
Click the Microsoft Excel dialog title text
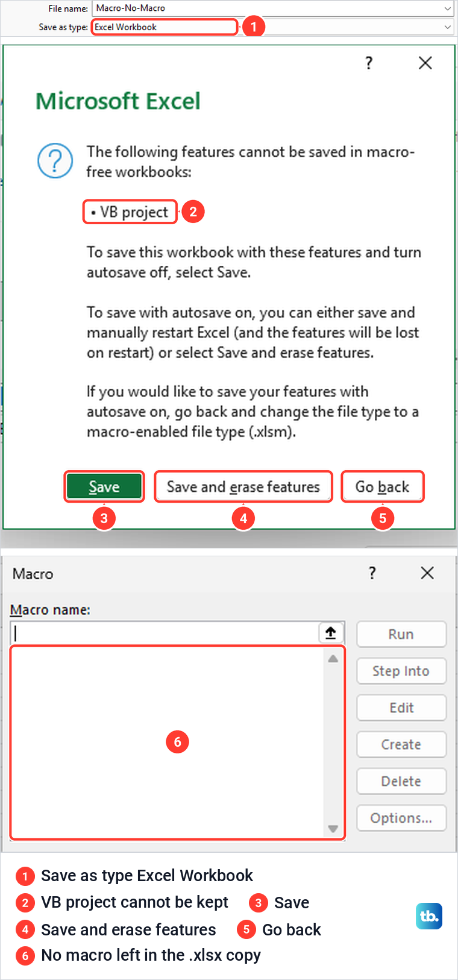click(x=118, y=101)
